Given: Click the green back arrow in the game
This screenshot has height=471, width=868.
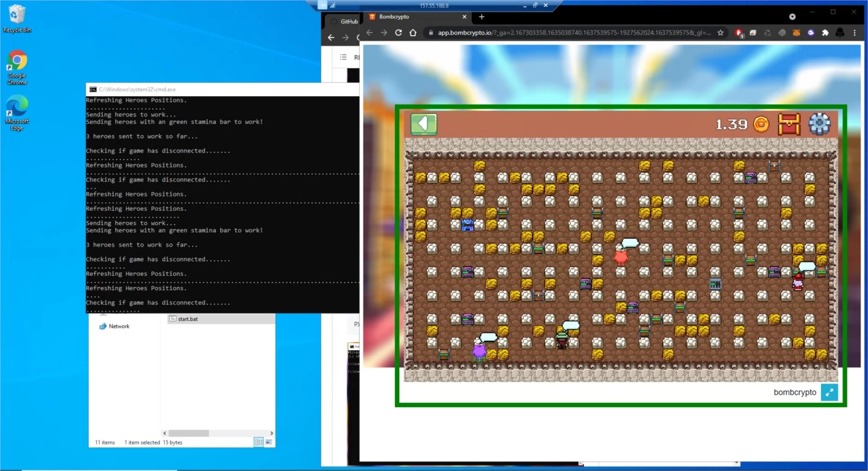Looking at the screenshot, I should [423, 124].
